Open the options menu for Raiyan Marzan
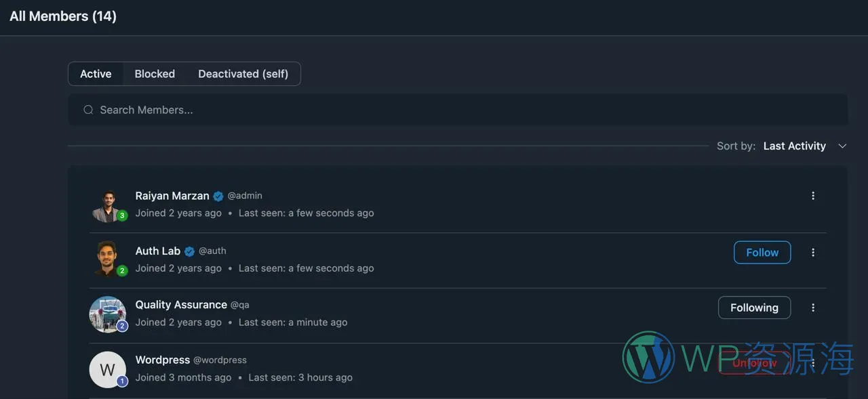868x399 pixels. point(813,196)
